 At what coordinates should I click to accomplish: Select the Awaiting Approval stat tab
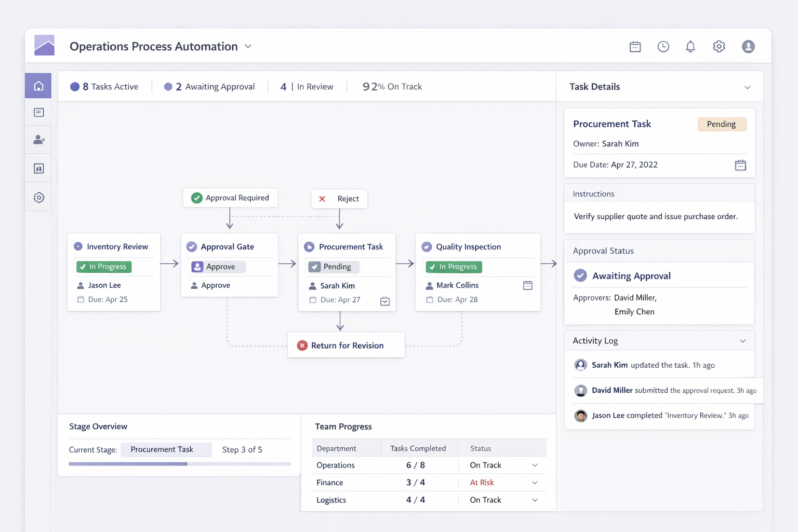pyautogui.click(x=209, y=86)
